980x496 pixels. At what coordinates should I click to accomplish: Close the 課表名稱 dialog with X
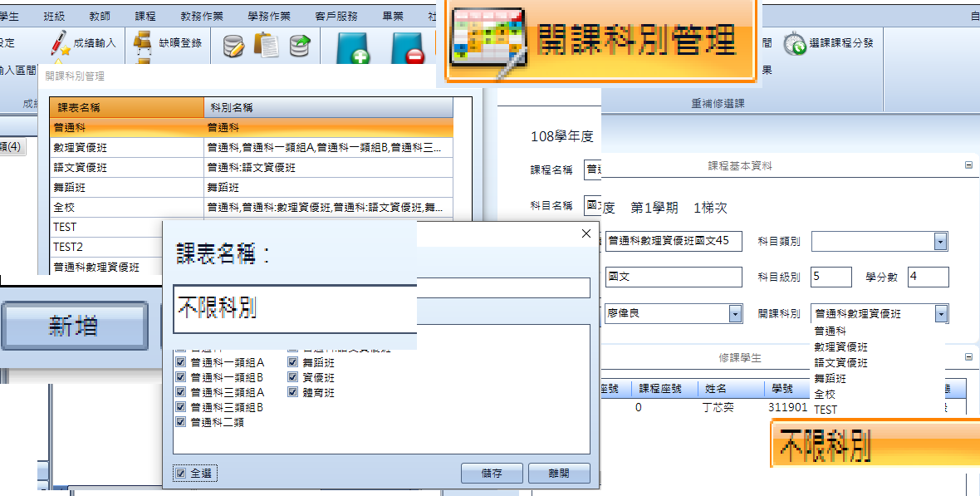coord(586,233)
